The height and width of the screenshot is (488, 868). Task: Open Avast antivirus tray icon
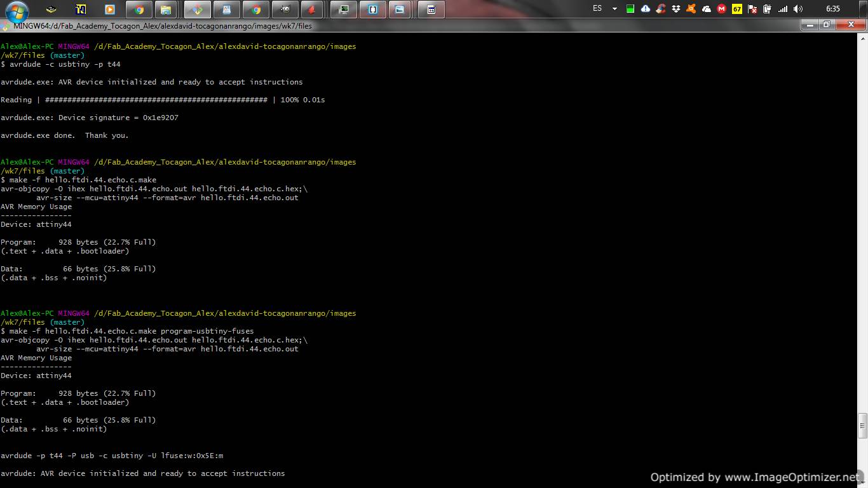(691, 9)
